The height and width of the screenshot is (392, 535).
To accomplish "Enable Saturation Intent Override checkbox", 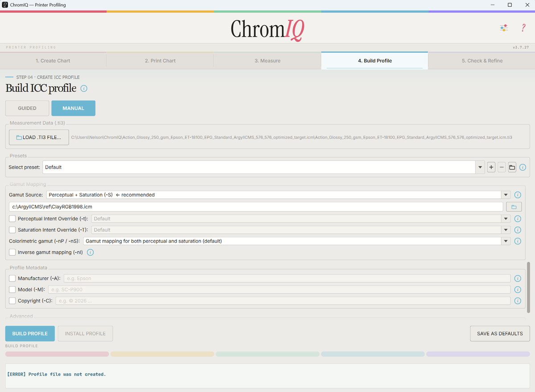I will click(x=12, y=230).
